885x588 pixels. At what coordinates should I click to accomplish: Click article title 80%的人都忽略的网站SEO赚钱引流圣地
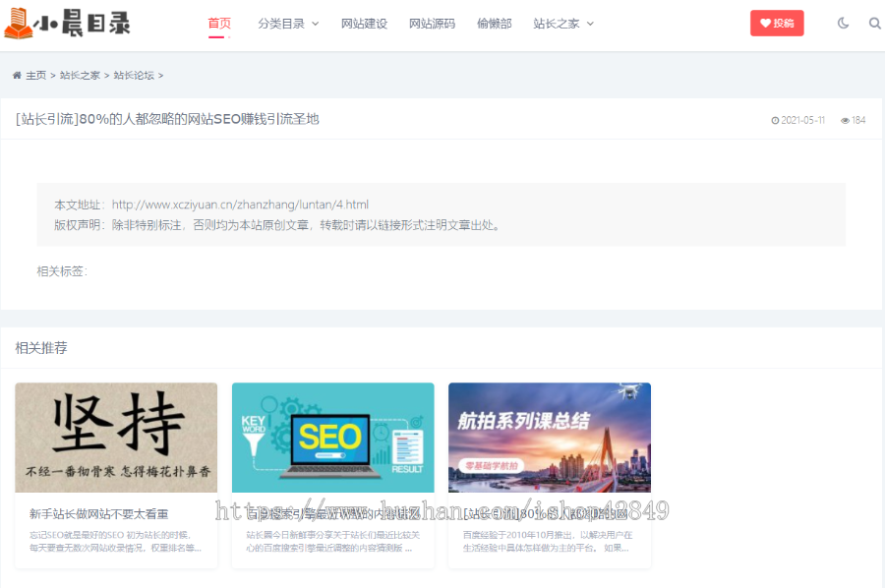tap(167, 119)
